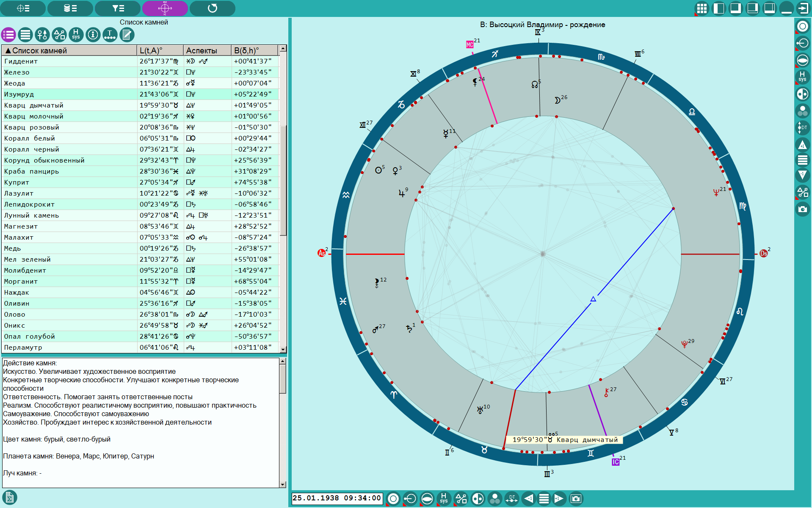This screenshot has width=812, height=508.
Task: Open the house system (H sys) panel icon
Action: (x=76, y=35)
